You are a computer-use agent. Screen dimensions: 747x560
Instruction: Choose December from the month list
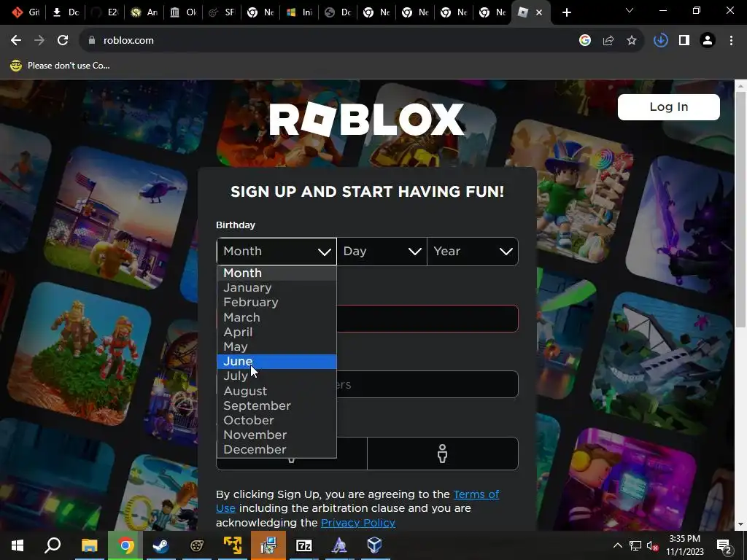(x=276, y=450)
